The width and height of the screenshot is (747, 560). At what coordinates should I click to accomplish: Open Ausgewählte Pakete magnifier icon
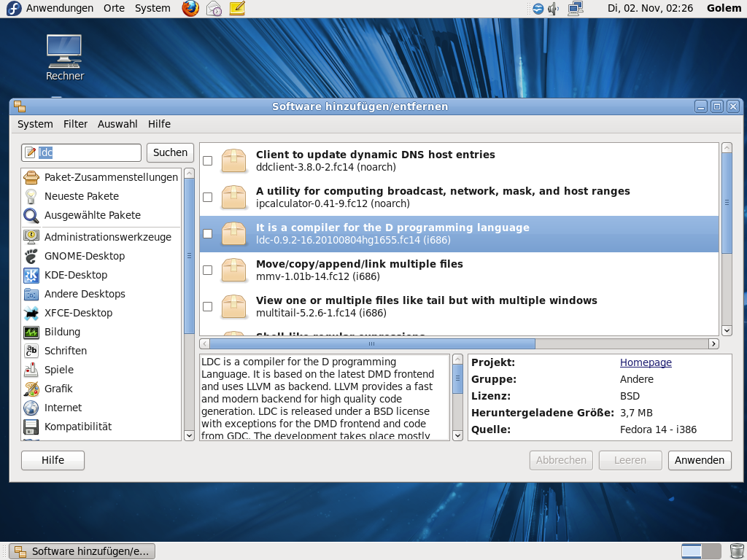(x=31, y=215)
